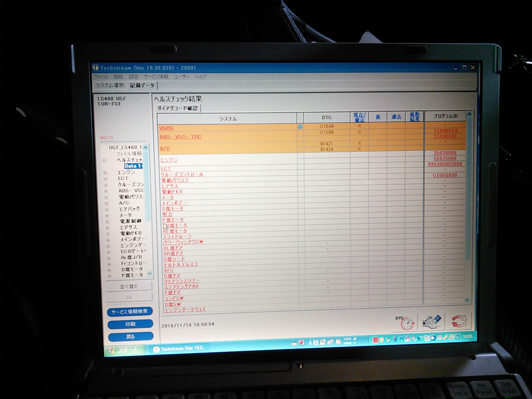This screenshot has width=532, height=399.
Task: Click the >> expand panel button
Action: (129, 297)
